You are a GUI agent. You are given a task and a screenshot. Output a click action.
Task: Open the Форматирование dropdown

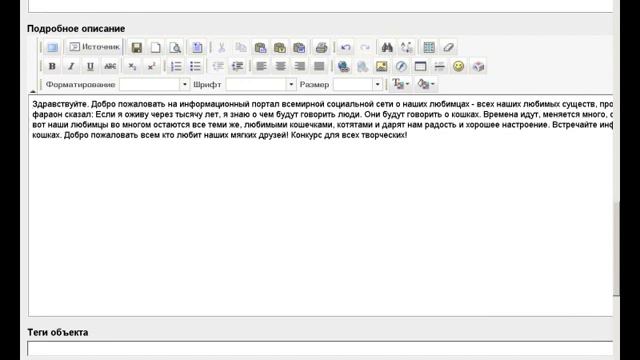pos(154,84)
